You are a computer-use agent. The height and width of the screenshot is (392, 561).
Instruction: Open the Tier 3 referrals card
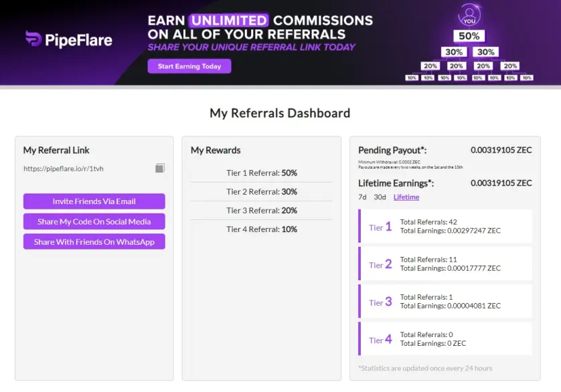coord(445,302)
